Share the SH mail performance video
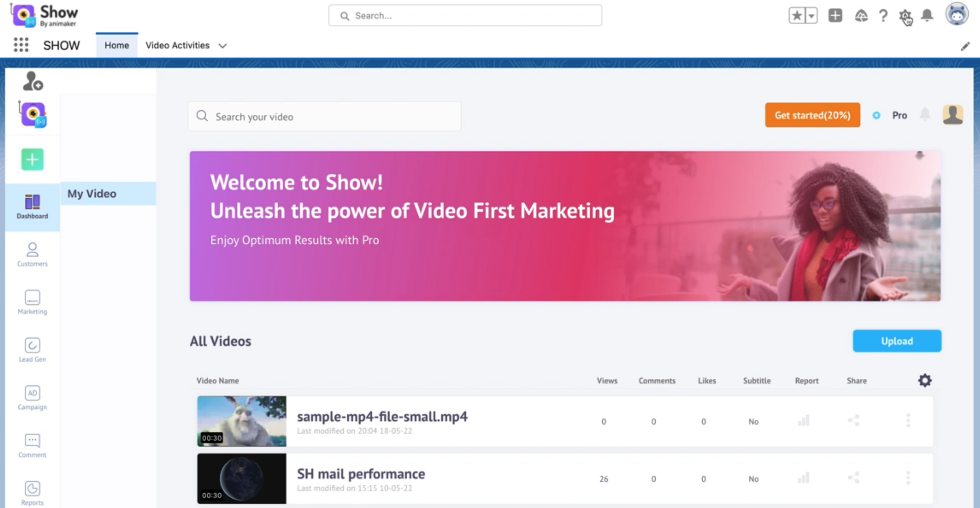980x508 pixels. [x=854, y=478]
